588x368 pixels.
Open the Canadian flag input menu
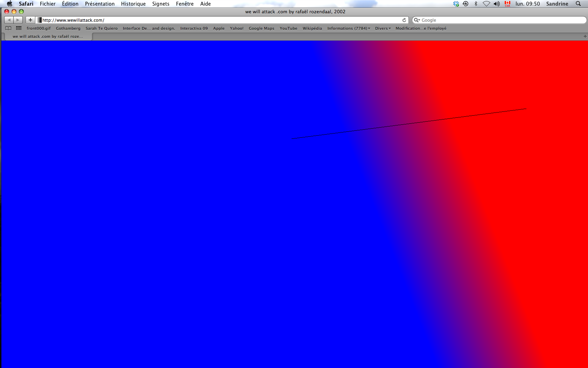507,4
